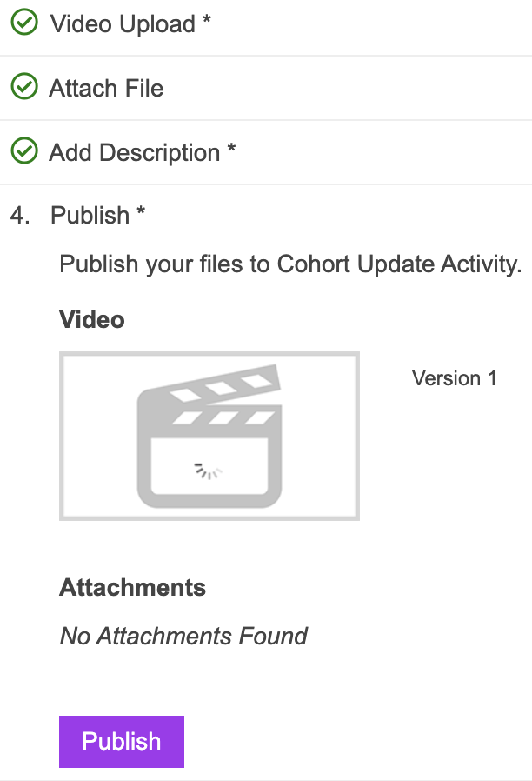
Task: Click the green checkmark beside Add Description
Action: [x=23, y=152]
